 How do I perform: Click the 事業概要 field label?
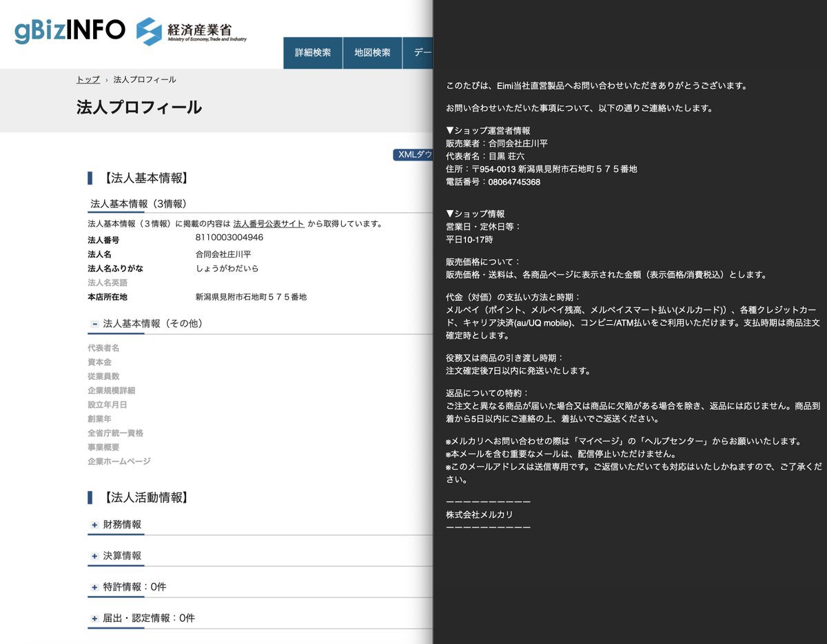click(103, 447)
